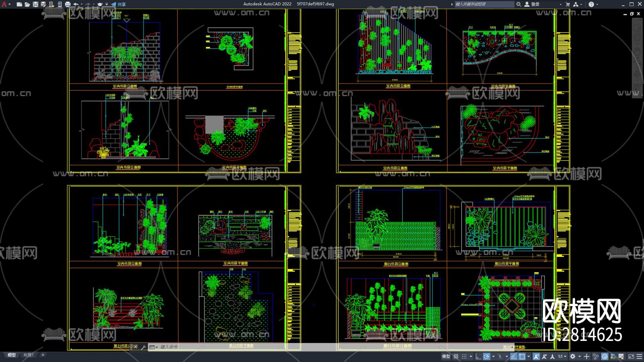Minimize the drawing document window
The width and height of the screenshot is (644, 362).
pos(625,14)
